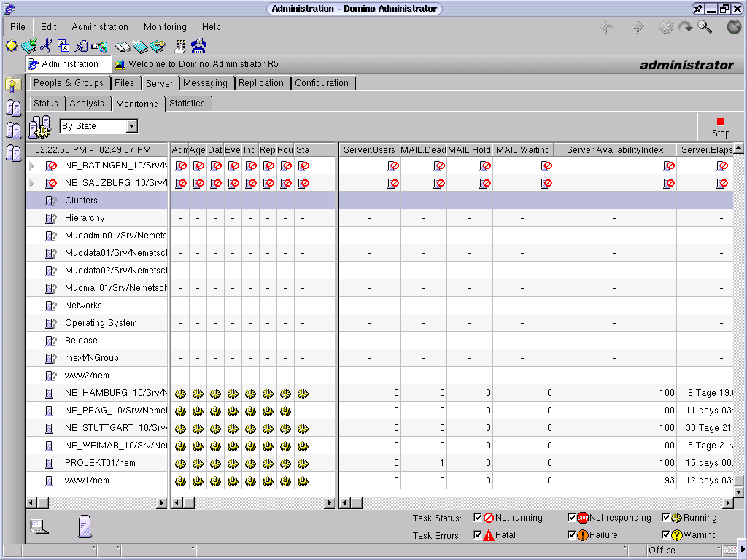The image size is (747, 560).
Task: Click the Running icon in NE_HAMBURG Adm column
Action: coord(180,394)
